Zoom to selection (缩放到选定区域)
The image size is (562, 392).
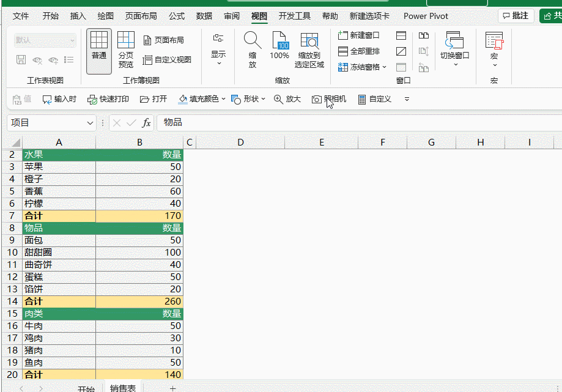point(309,50)
